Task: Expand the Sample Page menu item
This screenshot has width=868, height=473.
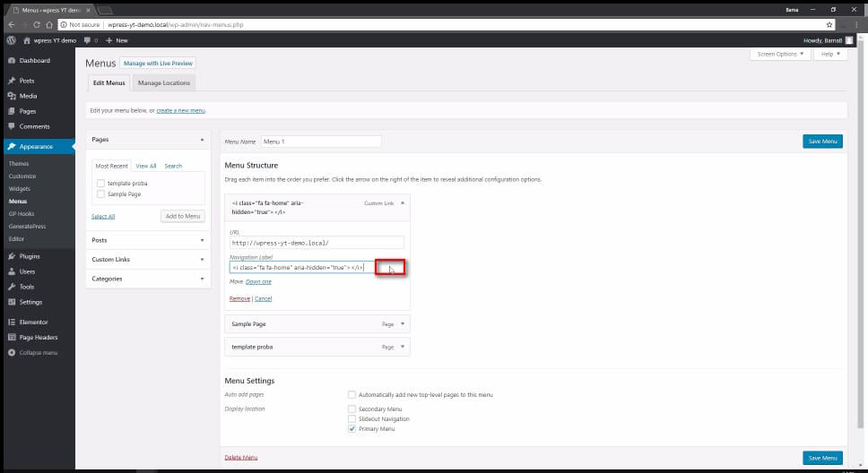Action: coord(403,324)
